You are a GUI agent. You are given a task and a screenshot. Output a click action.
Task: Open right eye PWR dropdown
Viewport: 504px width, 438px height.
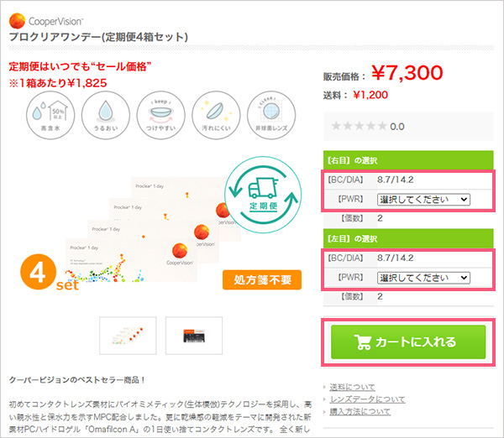423,200
